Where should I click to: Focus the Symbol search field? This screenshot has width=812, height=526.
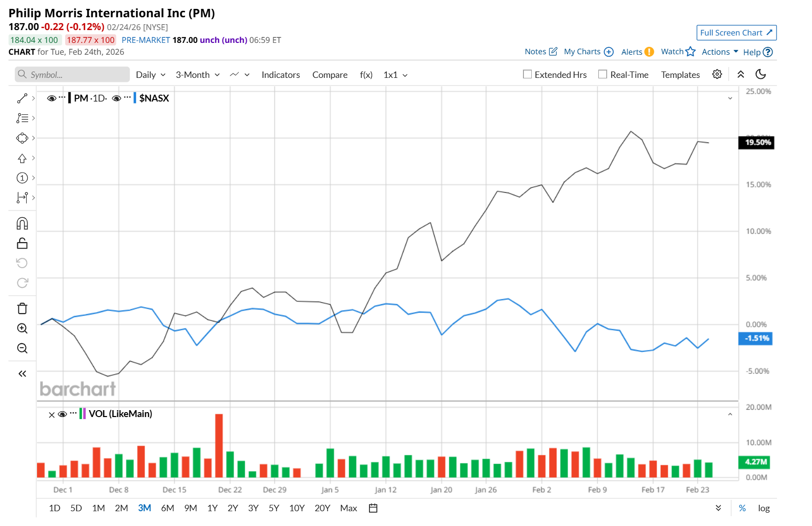pyautogui.click(x=72, y=74)
